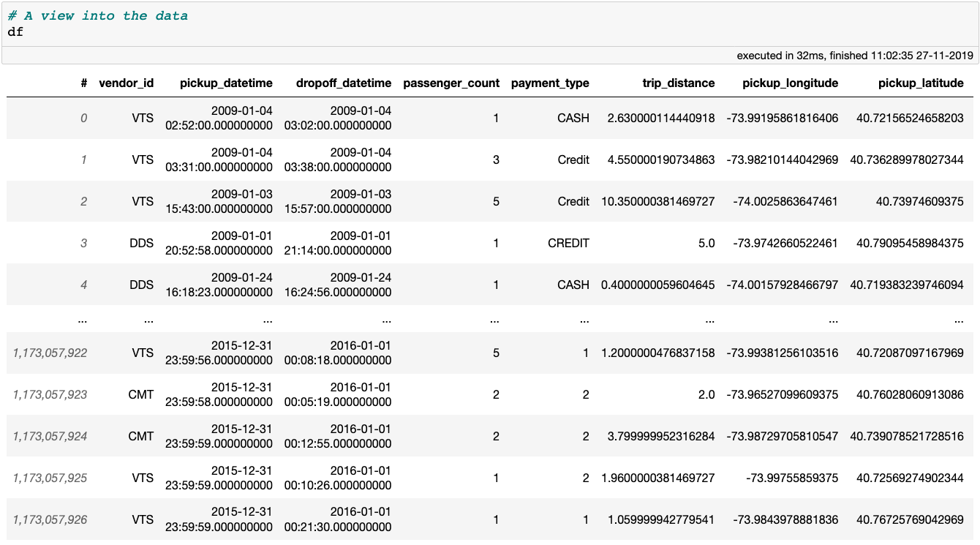980x545 pixels.
Task: Click the passenger_count column header
Action: point(451,83)
